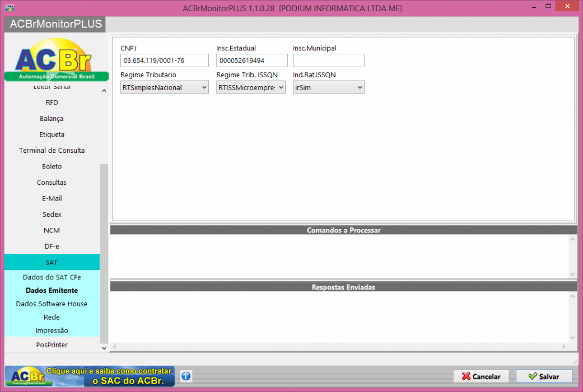Maximize the ACBrMonitorPLUS window
Viewport: 583px width, 392px height.
point(548,6)
